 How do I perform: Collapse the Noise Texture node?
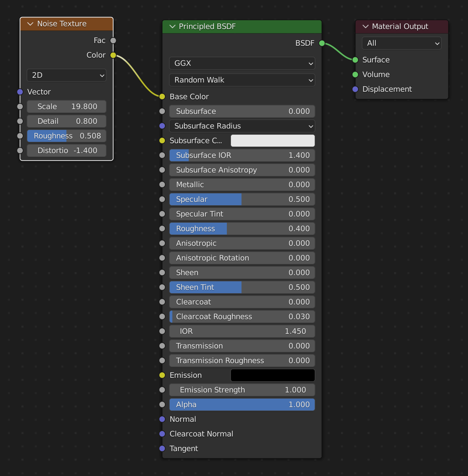tap(30, 24)
